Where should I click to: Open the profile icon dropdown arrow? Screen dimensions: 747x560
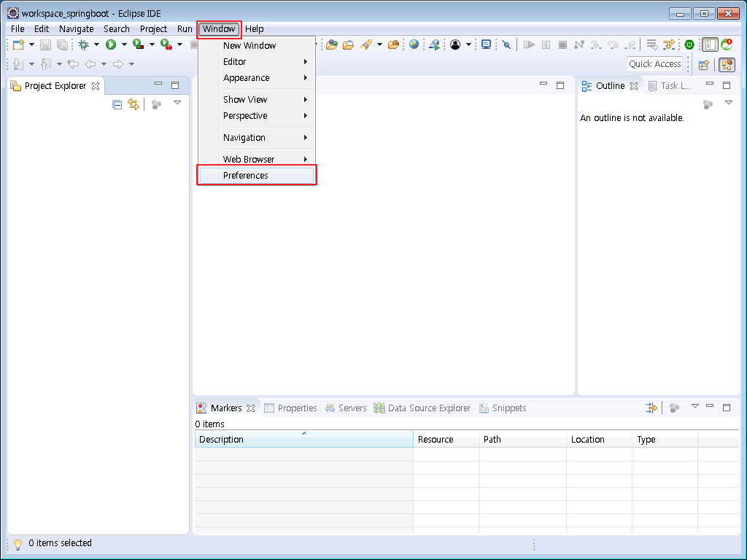pyautogui.click(x=468, y=44)
